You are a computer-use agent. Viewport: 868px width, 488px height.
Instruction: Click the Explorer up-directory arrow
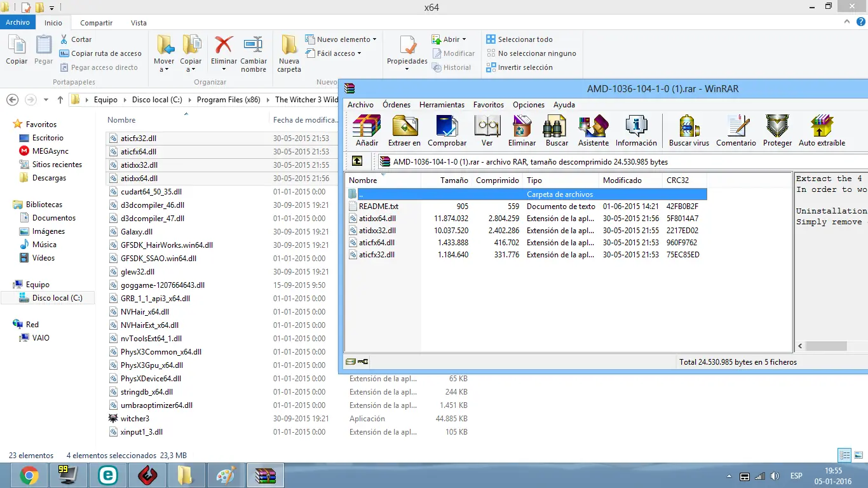point(60,100)
